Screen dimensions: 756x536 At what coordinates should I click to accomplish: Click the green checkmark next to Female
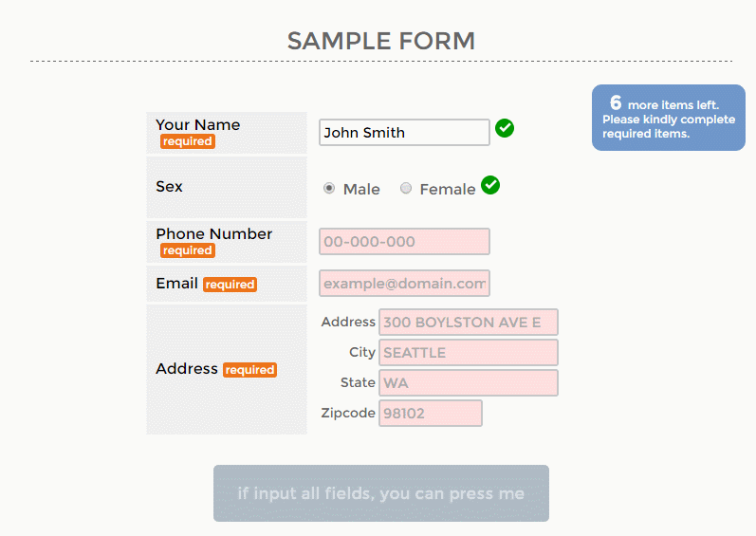point(490,185)
